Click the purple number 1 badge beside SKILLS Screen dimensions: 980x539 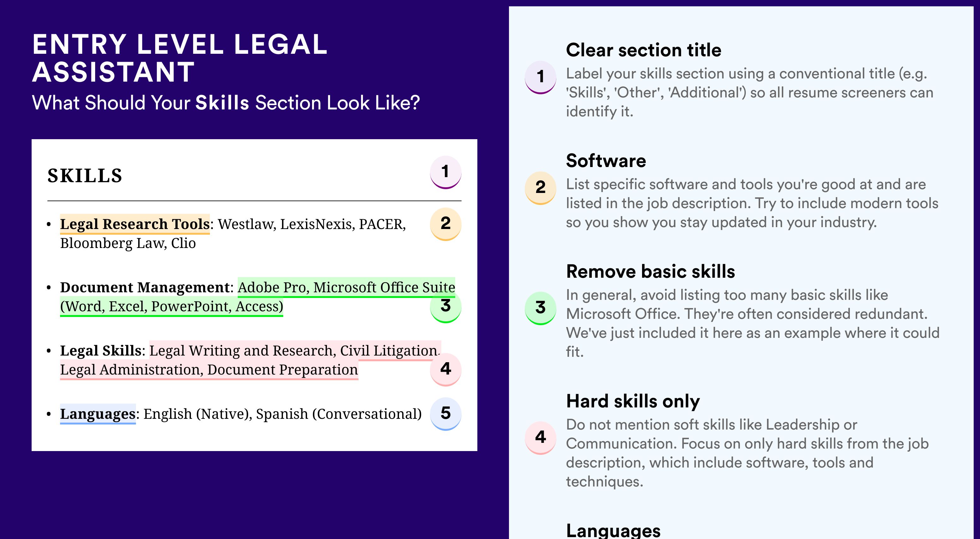coord(445,172)
